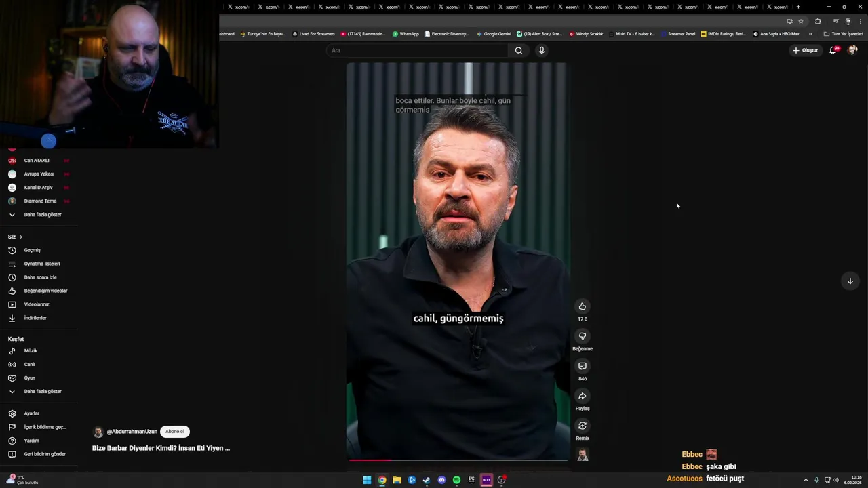Bookmark this page with star icon
The height and width of the screenshot is (488, 868).
[801, 21]
